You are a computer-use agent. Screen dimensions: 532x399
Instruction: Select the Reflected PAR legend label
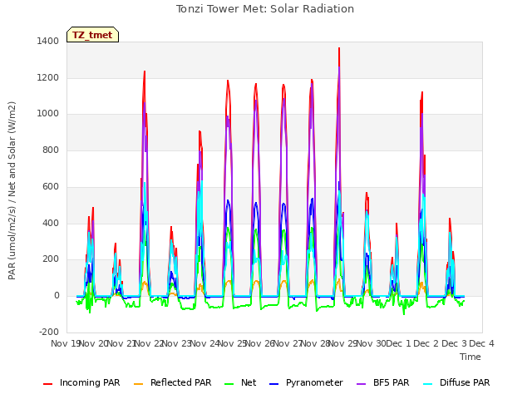pos(181,383)
